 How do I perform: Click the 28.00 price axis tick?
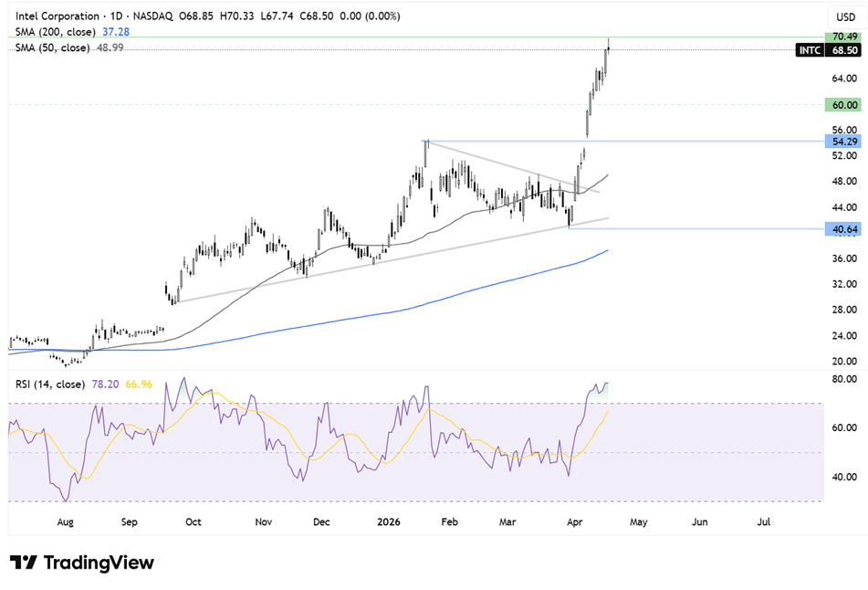coord(844,309)
